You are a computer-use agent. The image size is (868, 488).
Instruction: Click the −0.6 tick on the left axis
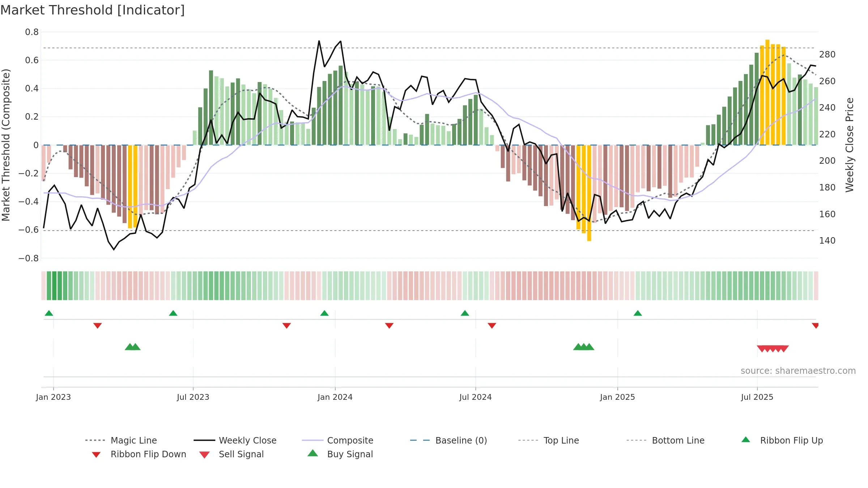click(x=29, y=230)
